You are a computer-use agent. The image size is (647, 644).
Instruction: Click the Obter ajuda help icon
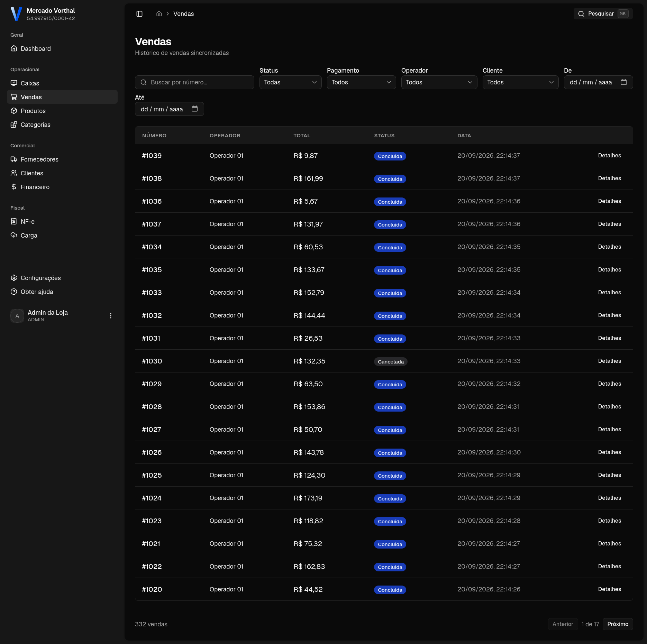(x=14, y=292)
